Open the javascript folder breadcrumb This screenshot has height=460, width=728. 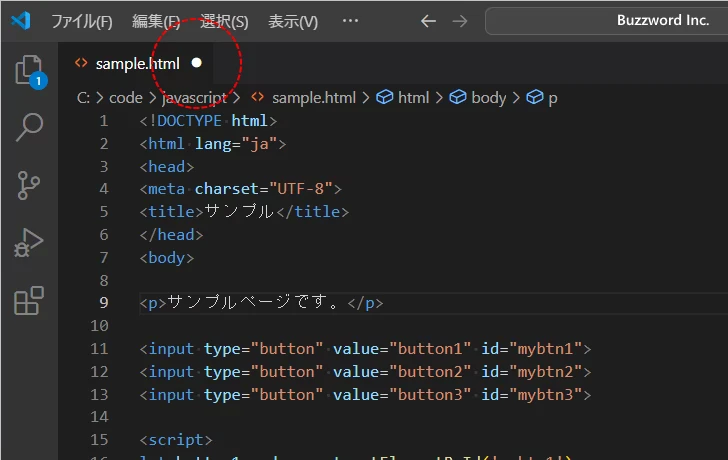coord(195,98)
